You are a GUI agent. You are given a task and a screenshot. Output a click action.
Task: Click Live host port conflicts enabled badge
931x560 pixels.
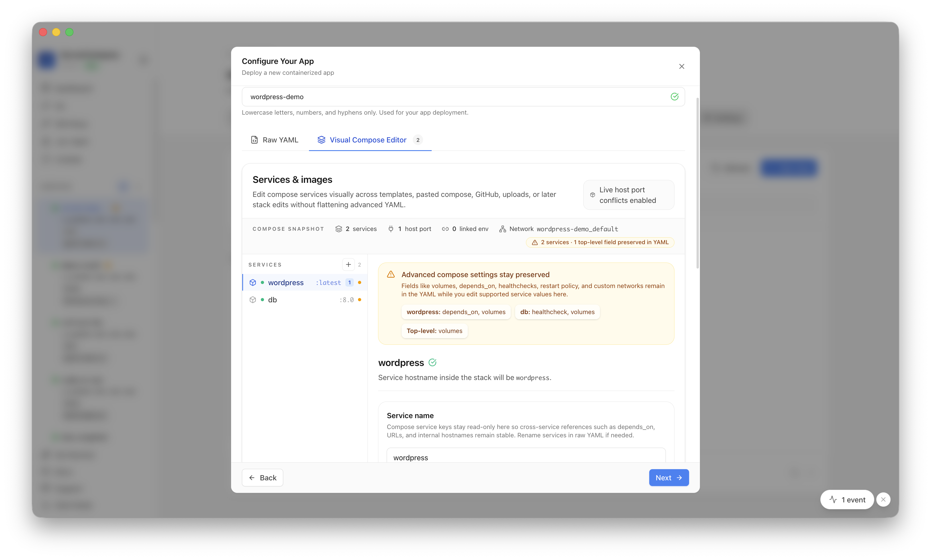(x=628, y=195)
